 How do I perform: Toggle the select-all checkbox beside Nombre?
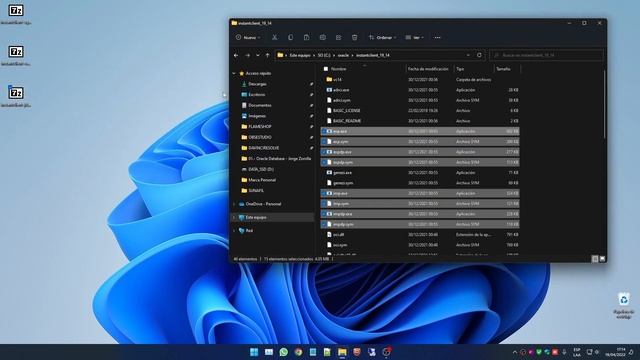(326, 69)
